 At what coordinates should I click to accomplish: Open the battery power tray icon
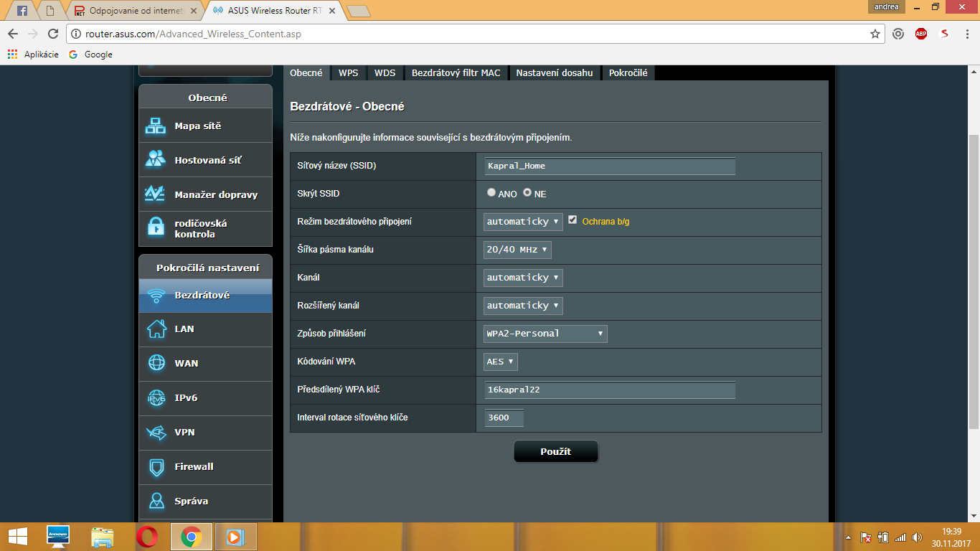click(883, 537)
